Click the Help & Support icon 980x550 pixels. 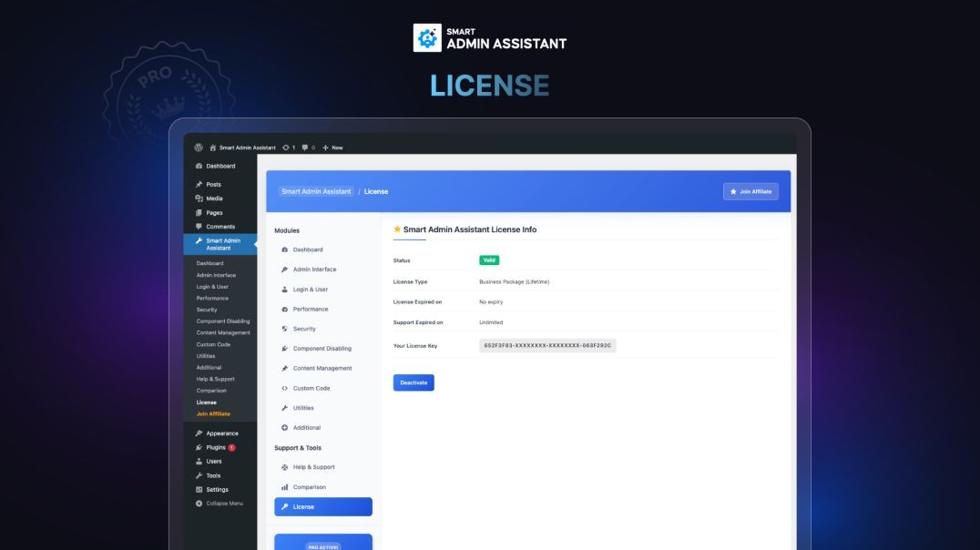click(285, 466)
